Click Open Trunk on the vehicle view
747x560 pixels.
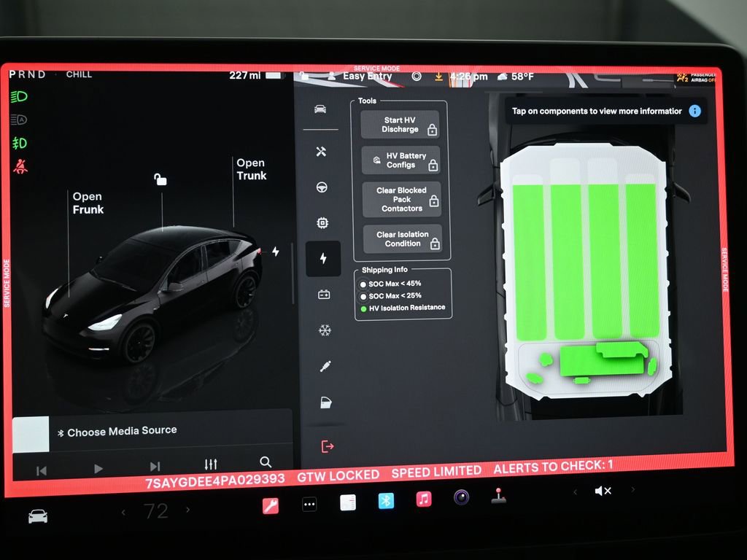251,169
